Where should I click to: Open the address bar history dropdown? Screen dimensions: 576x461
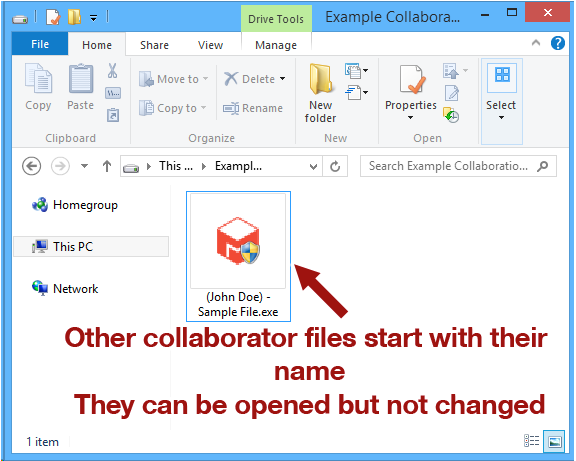point(313,167)
